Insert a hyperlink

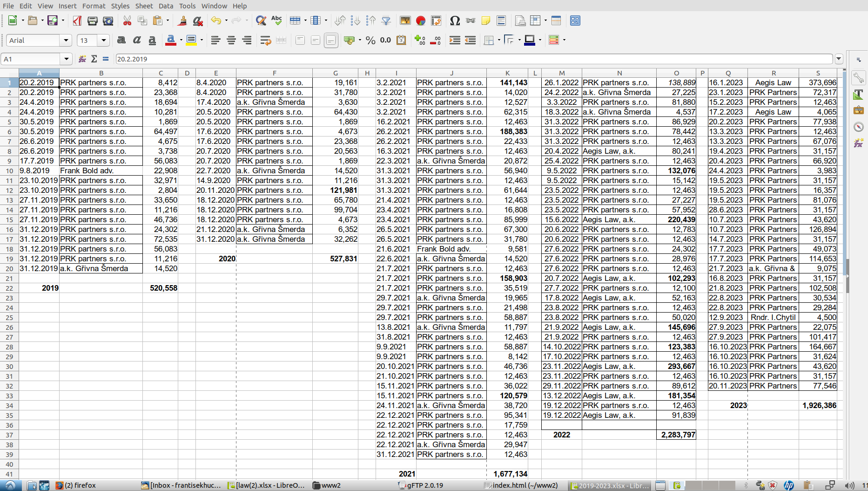[471, 20]
